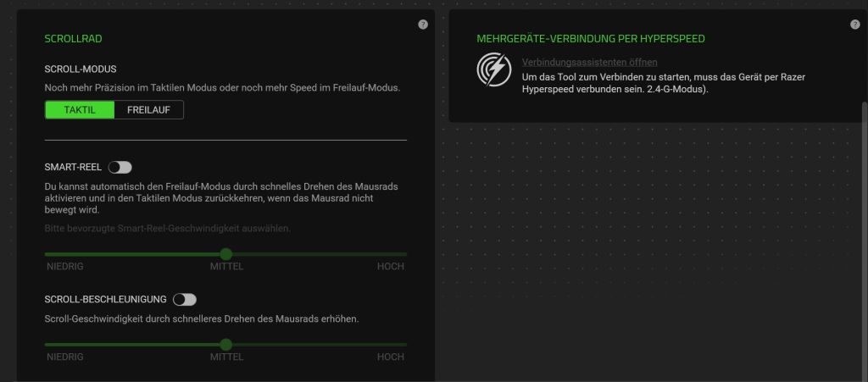The height and width of the screenshot is (382, 868).
Task: Set scroll acceleration to NIEDRIG
Action: coord(65,357)
